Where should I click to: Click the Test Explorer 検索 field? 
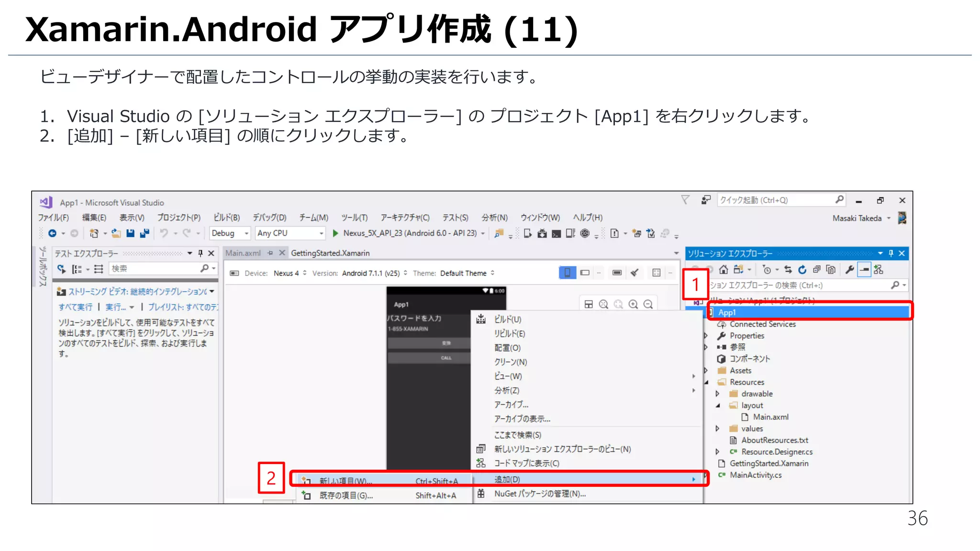[x=163, y=269]
